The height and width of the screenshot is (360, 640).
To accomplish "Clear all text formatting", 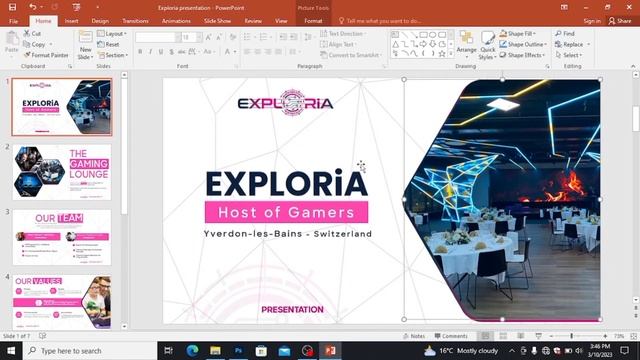I will coord(233,38).
